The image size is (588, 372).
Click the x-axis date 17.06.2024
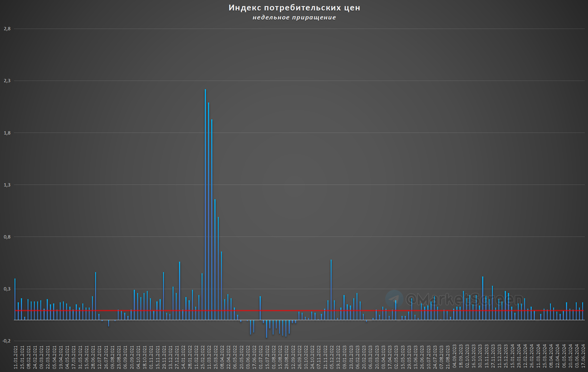click(x=583, y=356)
